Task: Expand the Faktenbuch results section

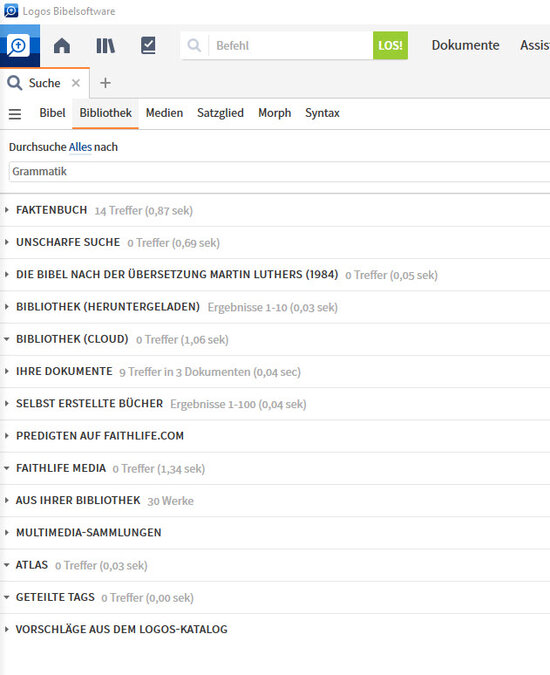Action: click(x=6, y=210)
